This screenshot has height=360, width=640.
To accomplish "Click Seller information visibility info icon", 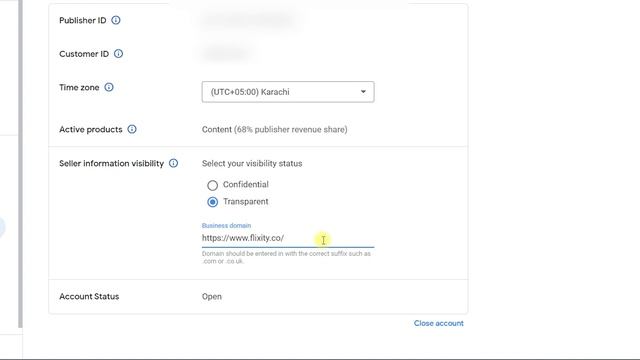I will click(x=173, y=163).
